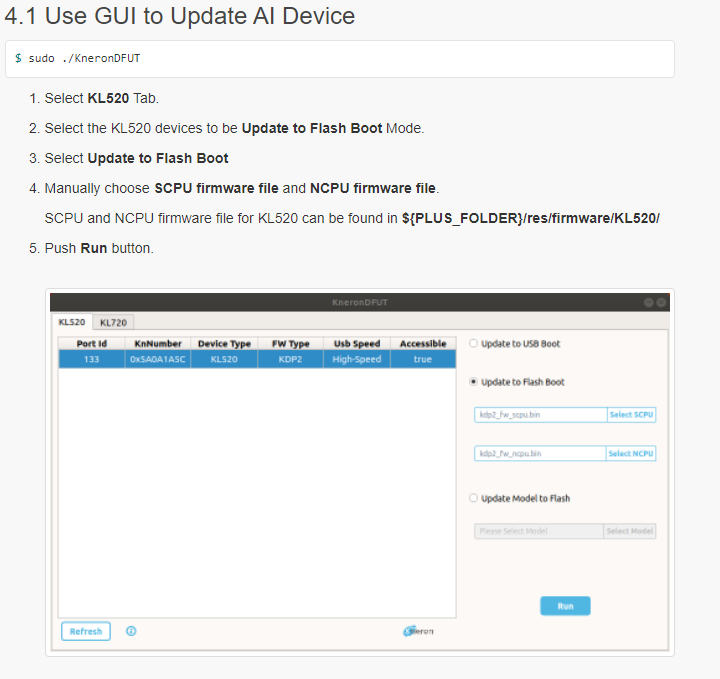Image resolution: width=720 pixels, height=679 pixels.
Task: Refresh the device list
Action: point(86,631)
